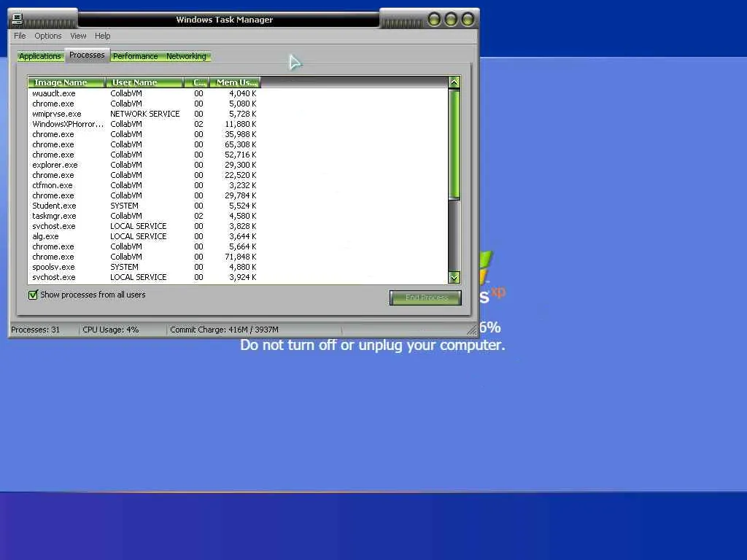747x560 pixels.
Task: Select chrome.exe using 5,080 K memory
Action: pyautogui.click(x=144, y=104)
